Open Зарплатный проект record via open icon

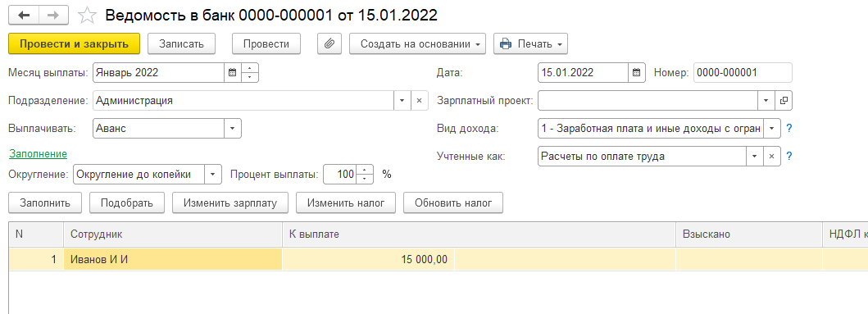click(784, 100)
